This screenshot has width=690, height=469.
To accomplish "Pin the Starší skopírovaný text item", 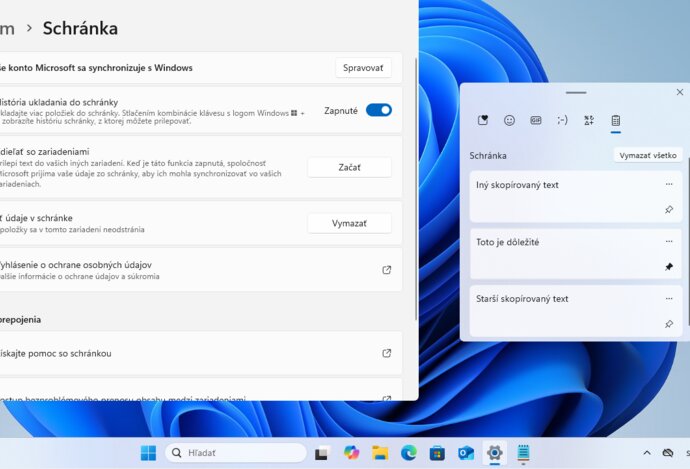I will [x=669, y=324].
